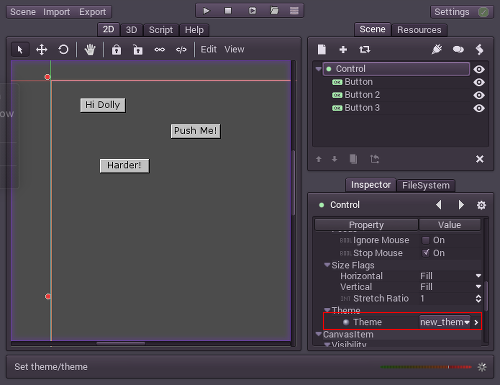
Task: Click the update spinner icon in status bar
Action: coord(482,367)
